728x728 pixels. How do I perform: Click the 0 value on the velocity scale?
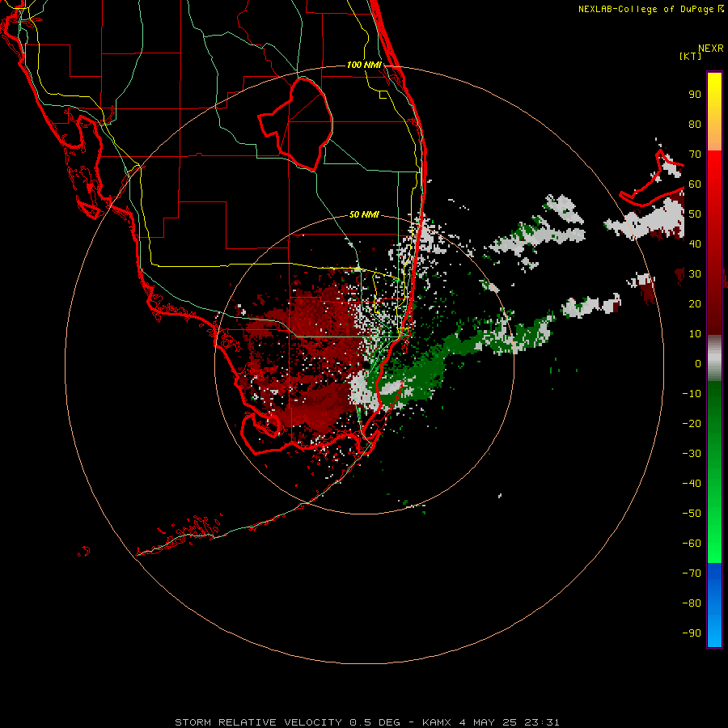(x=698, y=363)
